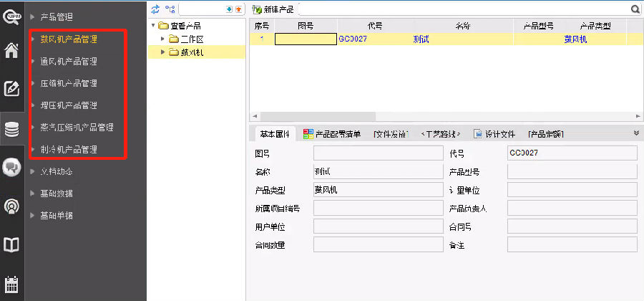
Task: Click the 工作区 folder icon
Action: point(174,39)
